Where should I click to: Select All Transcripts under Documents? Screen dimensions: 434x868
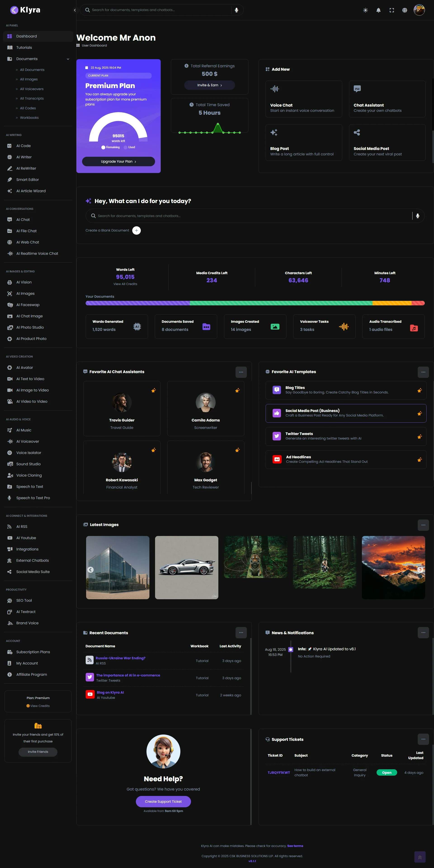coord(31,98)
